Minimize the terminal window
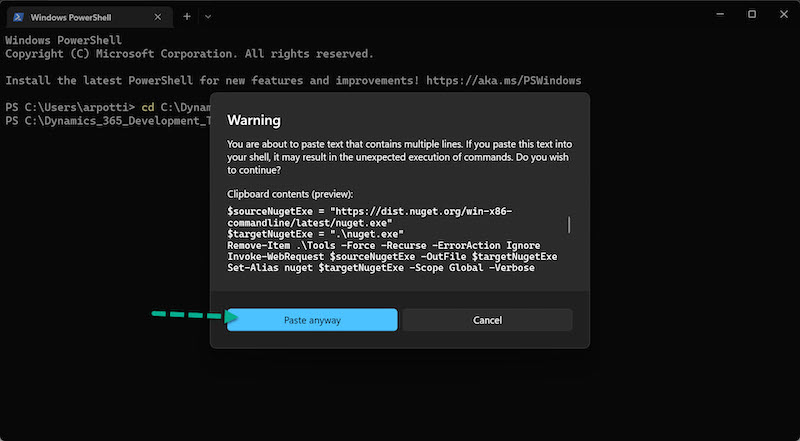This screenshot has height=441, width=800. (720, 15)
